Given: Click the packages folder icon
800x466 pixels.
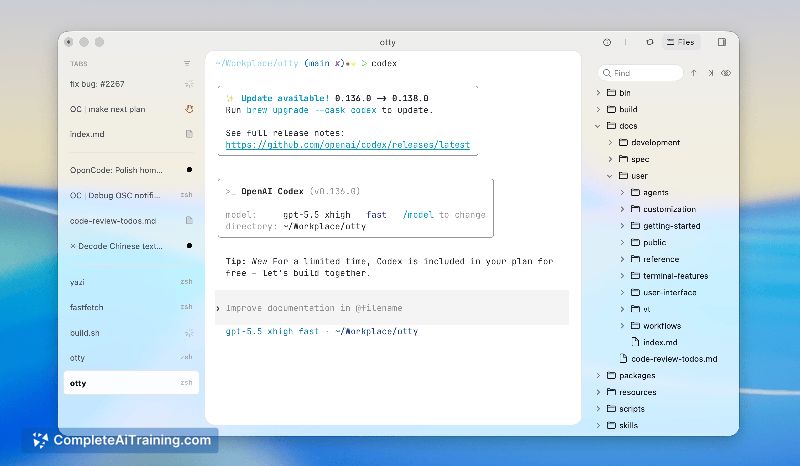Looking at the screenshot, I should click(611, 375).
